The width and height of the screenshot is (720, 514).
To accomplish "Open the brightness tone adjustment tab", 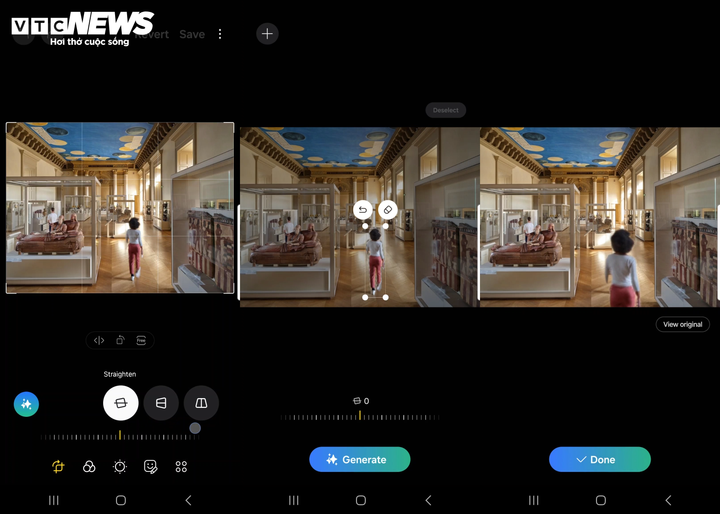I will coord(120,466).
